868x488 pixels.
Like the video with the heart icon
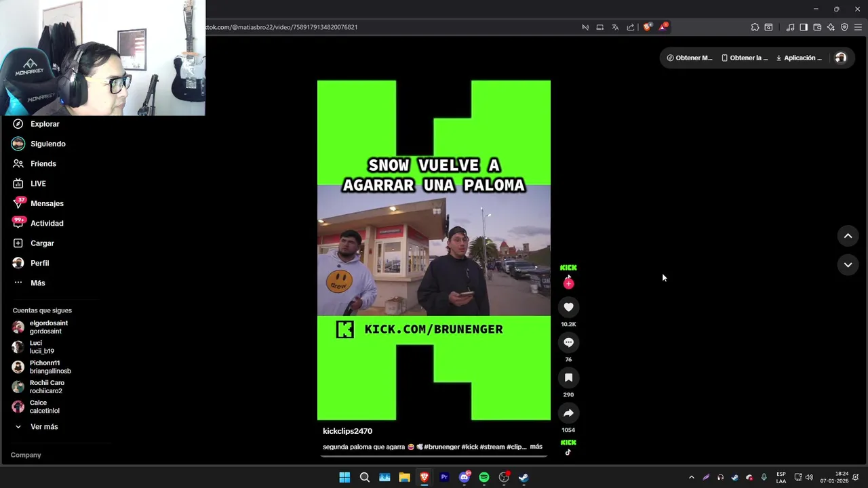click(x=568, y=307)
